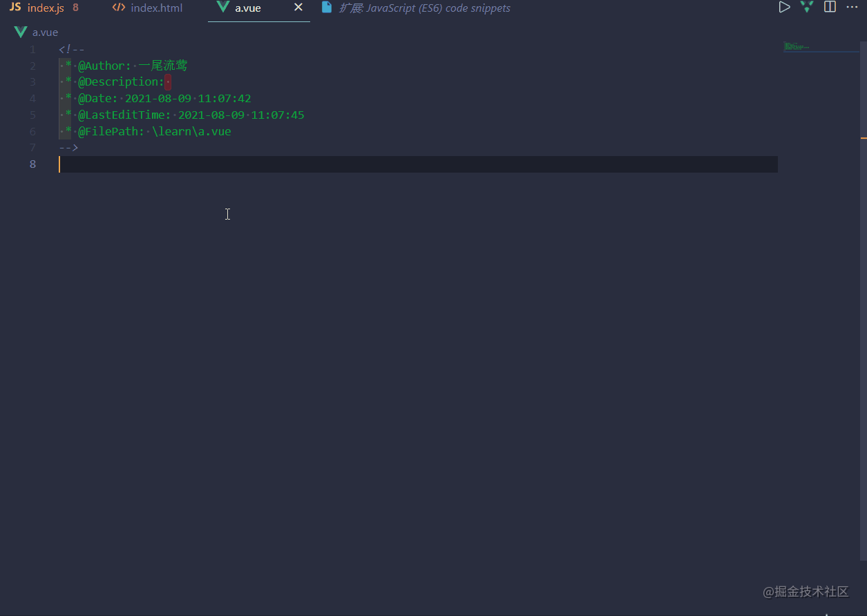Select line number 8 in the gutter

click(x=32, y=164)
